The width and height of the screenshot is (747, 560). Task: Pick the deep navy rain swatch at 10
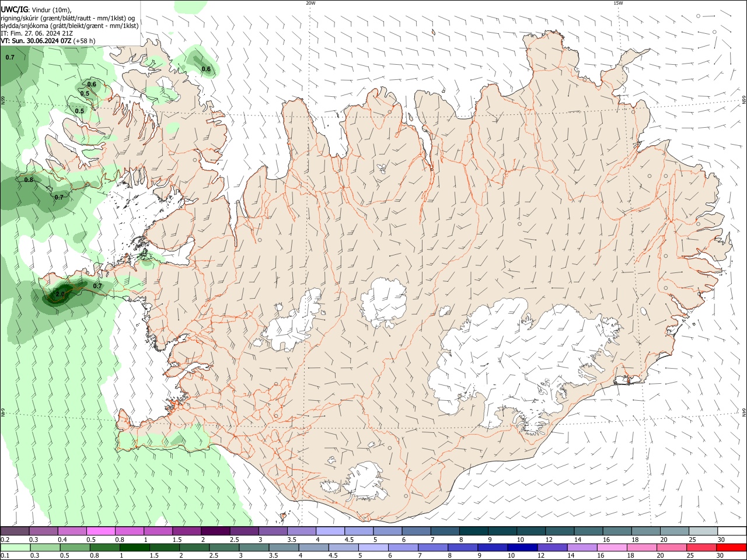[523, 548]
